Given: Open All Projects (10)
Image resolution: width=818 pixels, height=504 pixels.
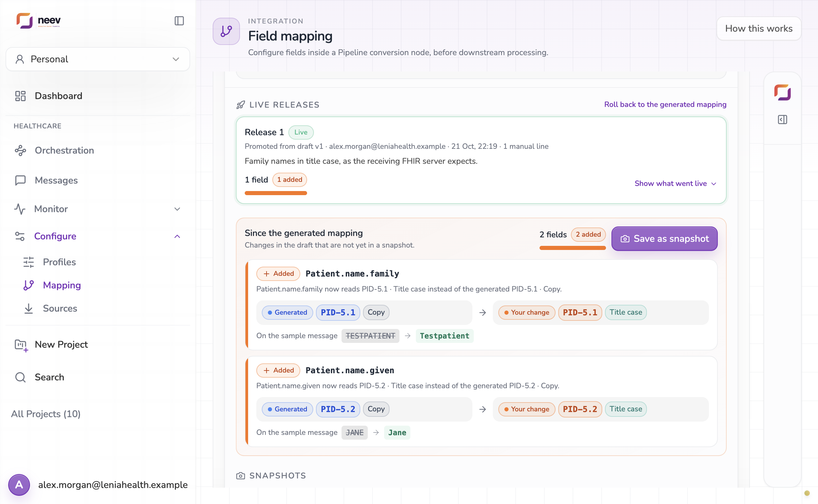Looking at the screenshot, I should (46, 414).
